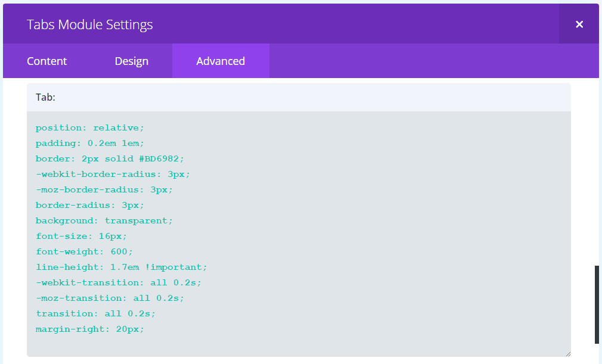Click the CSS textarea resize handle

tap(567, 353)
